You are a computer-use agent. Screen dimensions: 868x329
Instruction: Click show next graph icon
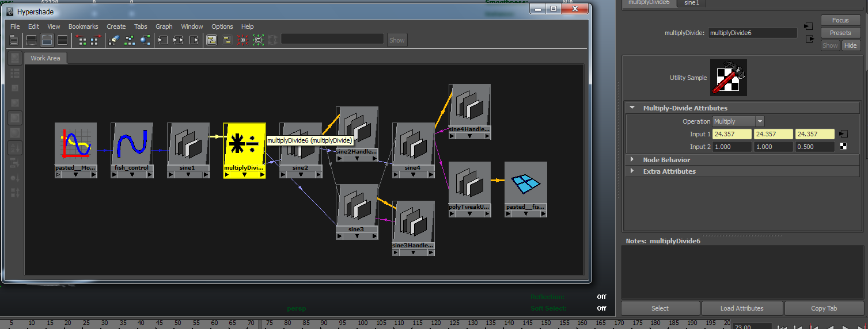(96, 40)
